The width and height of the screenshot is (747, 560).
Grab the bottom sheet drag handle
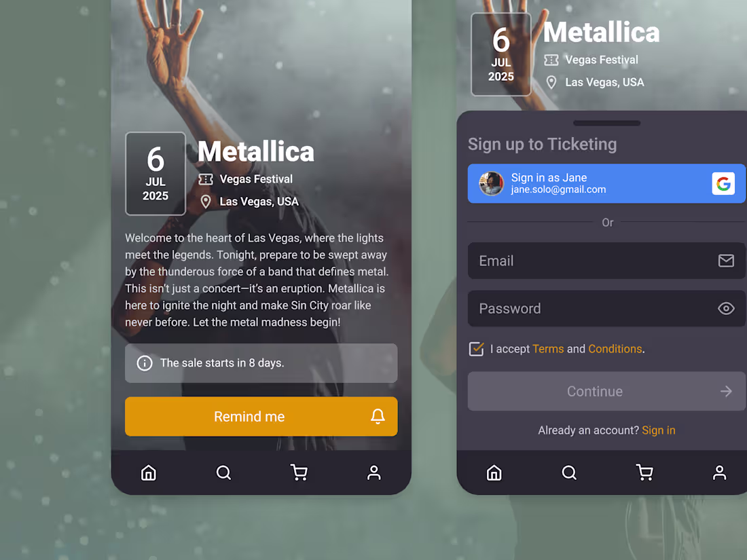(606, 124)
